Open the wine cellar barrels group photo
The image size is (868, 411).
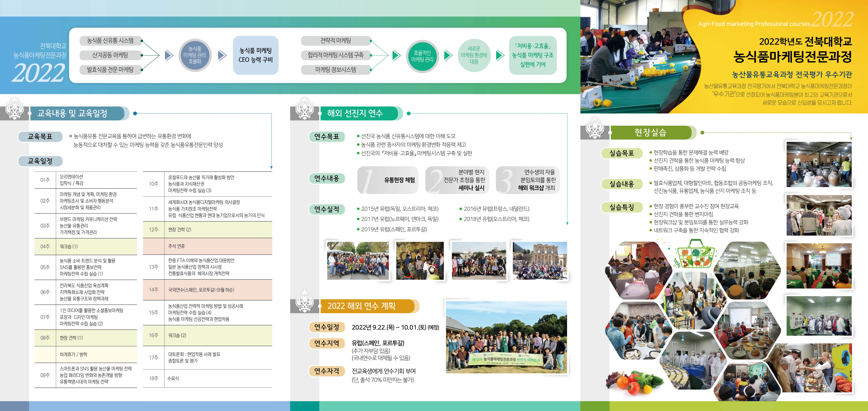click(x=420, y=261)
